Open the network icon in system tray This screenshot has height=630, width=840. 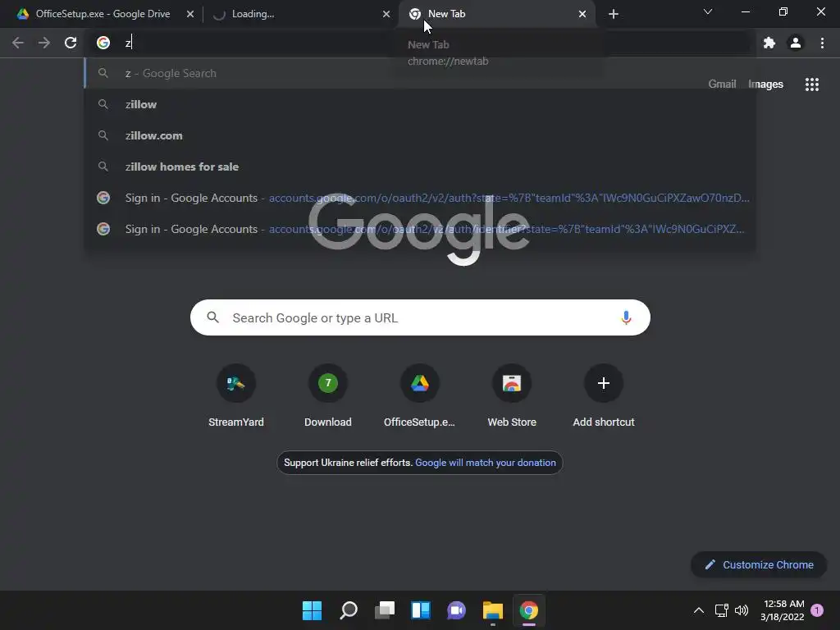click(x=721, y=610)
